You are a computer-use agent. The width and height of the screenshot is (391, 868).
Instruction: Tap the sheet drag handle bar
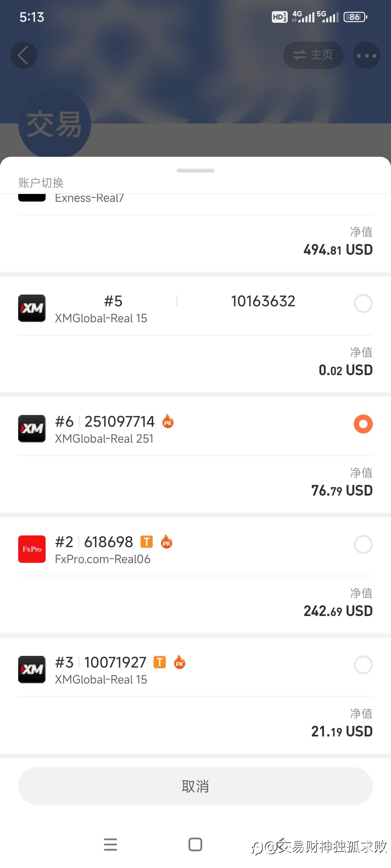(x=195, y=171)
